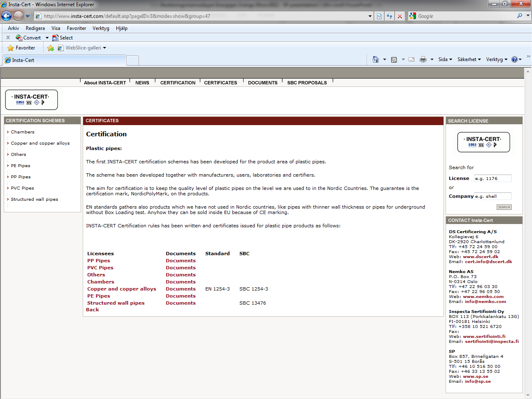
Task: Click the Print icon
Action: click(x=423, y=59)
